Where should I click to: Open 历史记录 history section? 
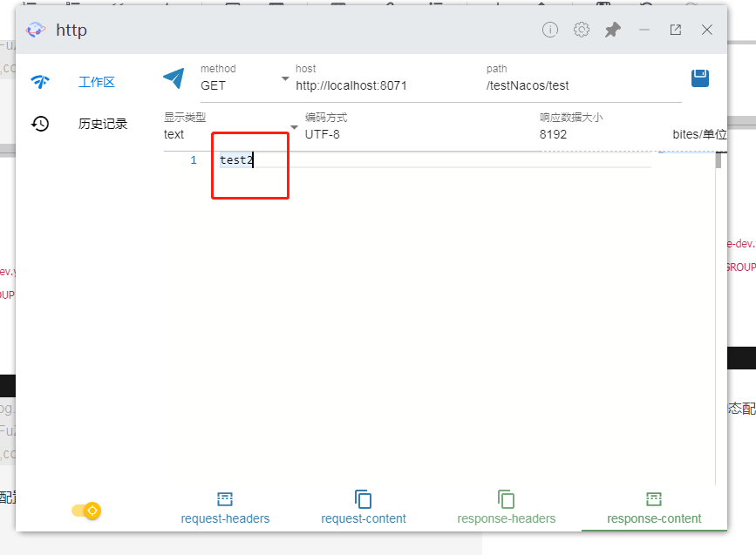pos(103,124)
